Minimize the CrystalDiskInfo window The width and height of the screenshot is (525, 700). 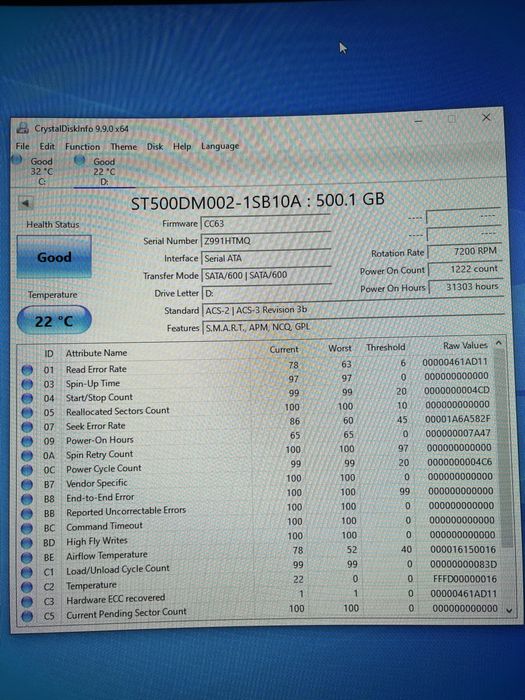418,120
